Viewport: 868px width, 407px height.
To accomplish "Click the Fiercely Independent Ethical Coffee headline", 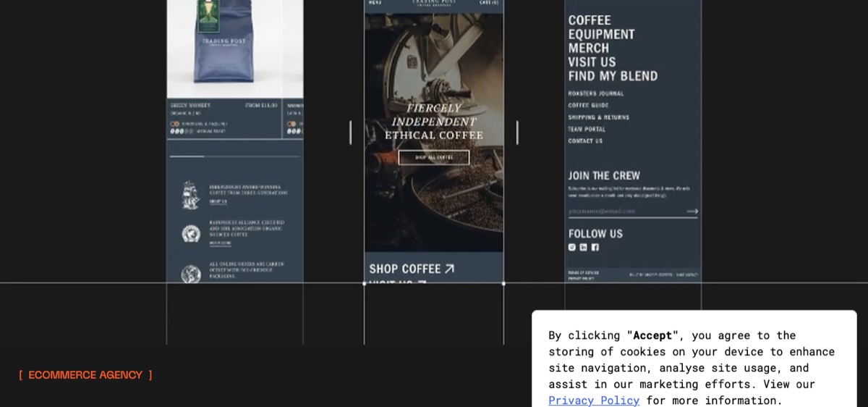I will (434, 122).
